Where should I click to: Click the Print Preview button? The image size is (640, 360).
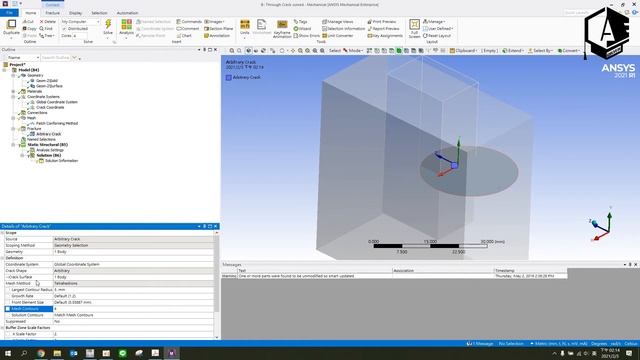[382, 22]
